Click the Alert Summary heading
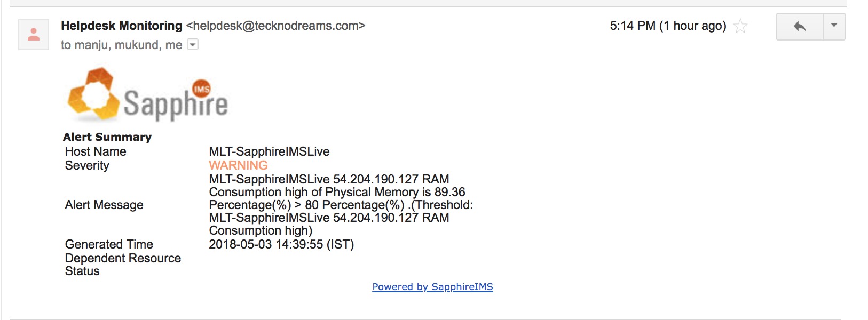This screenshot has height=320, width=868. [107, 137]
